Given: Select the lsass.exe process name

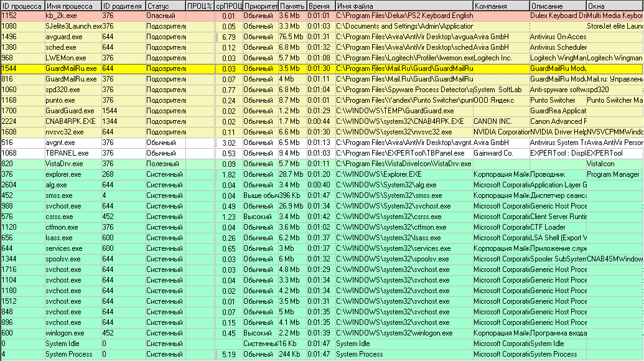Looking at the screenshot, I should (x=59, y=238).
